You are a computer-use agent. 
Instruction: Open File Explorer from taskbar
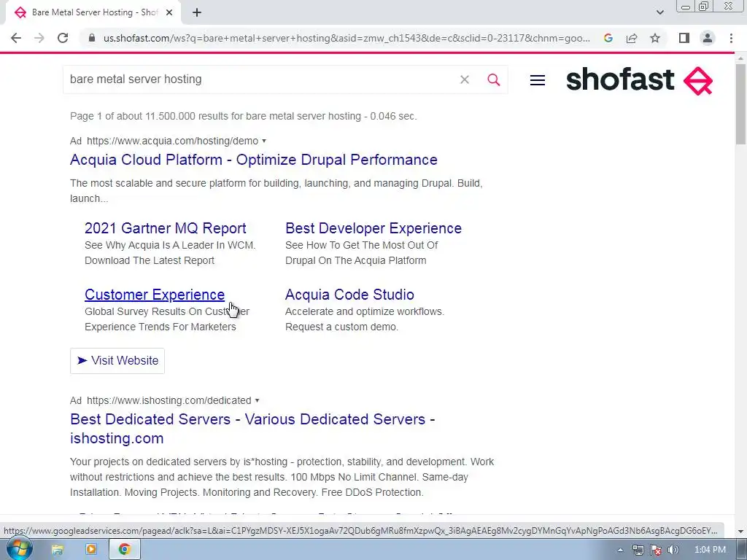coord(58,550)
